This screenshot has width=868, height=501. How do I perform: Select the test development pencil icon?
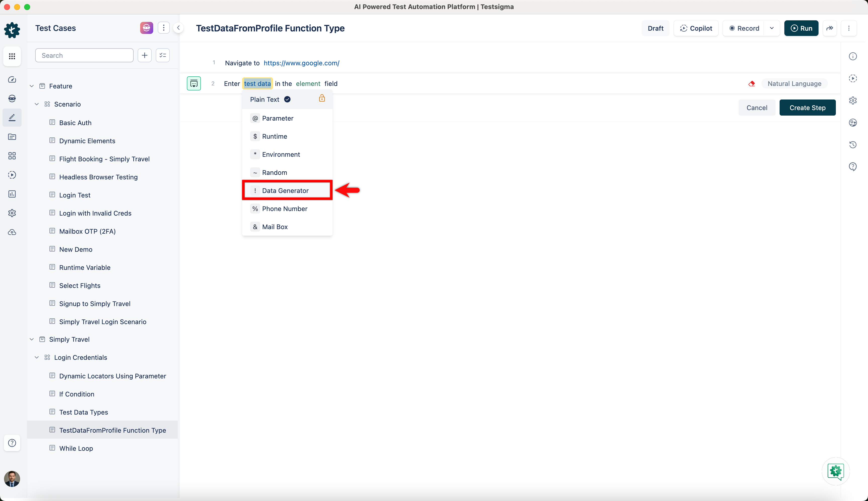tap(12, 118)
